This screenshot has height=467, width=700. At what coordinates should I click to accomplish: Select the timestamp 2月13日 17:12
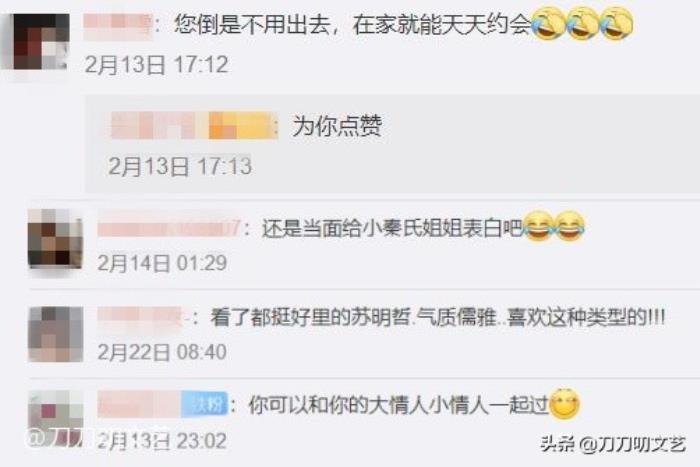(x=156, y=65)
